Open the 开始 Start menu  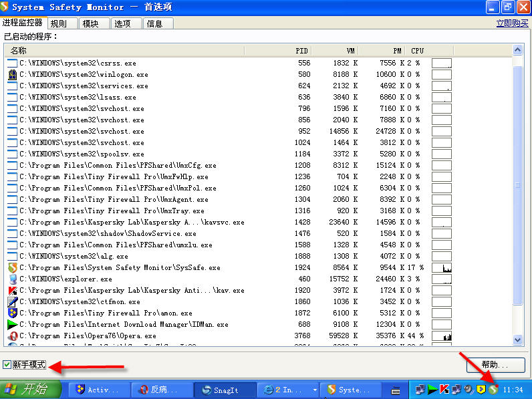pos(31,390)
